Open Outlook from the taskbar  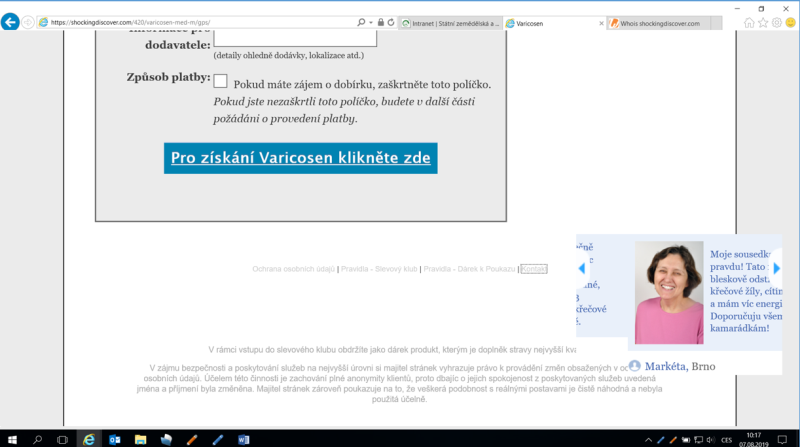[115, 439]
